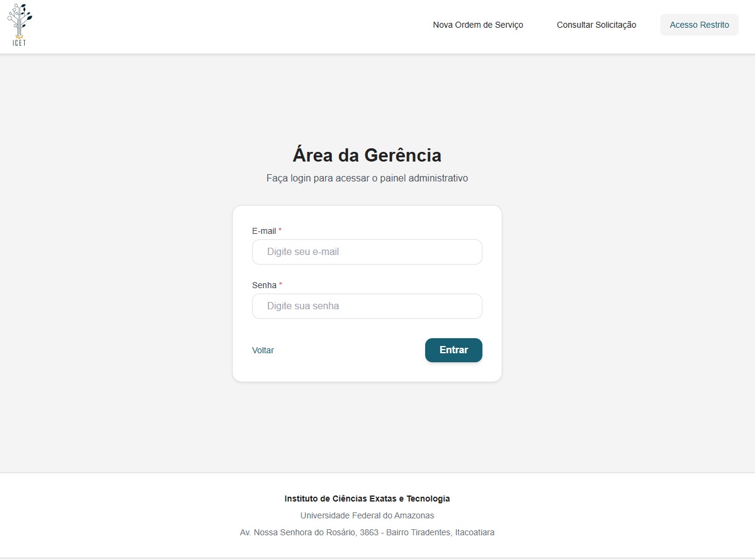
Task: Open Consultar Solicitação page
Action: 596,25
